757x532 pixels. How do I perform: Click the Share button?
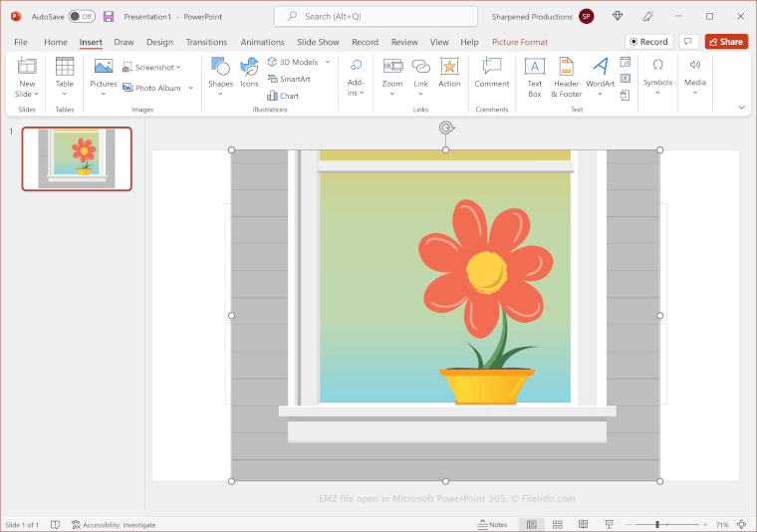[x=726, y=42]
